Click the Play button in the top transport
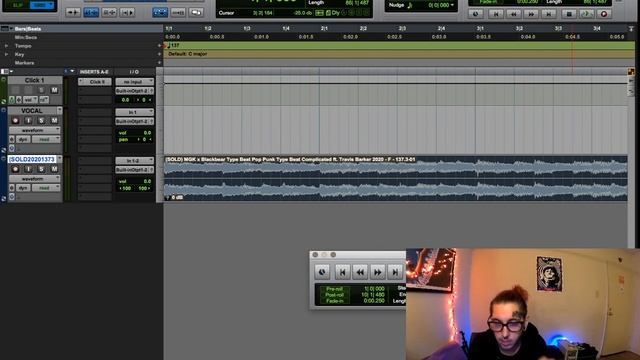 (x=587, y=14)
